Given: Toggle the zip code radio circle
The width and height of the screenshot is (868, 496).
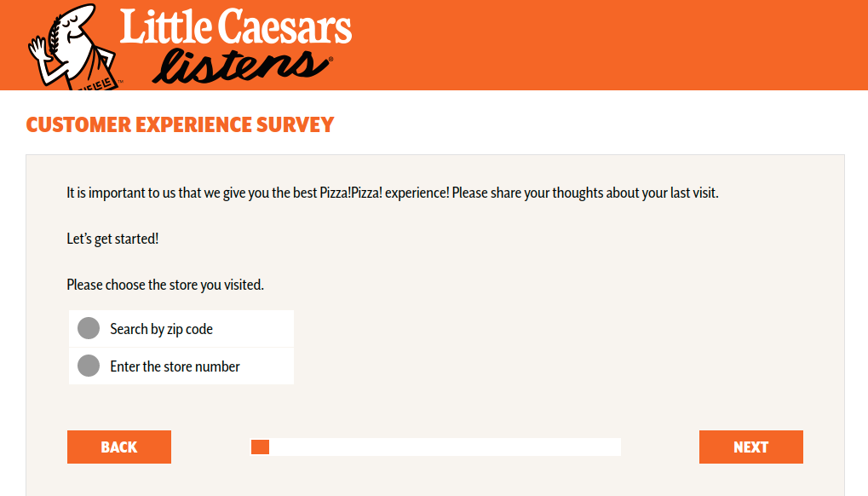Looking at the screenshot, I should pyautogui.click(x=88, y=328).
